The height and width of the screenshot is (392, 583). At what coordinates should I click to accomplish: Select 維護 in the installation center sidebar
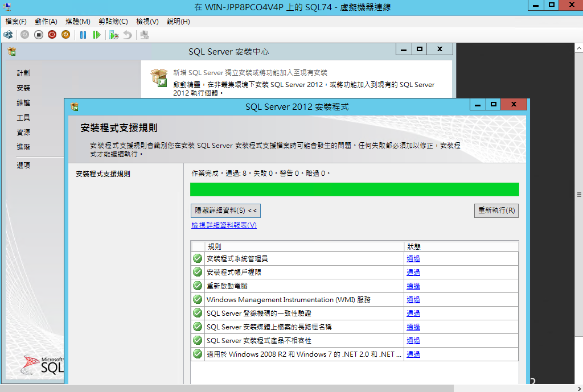23,103
